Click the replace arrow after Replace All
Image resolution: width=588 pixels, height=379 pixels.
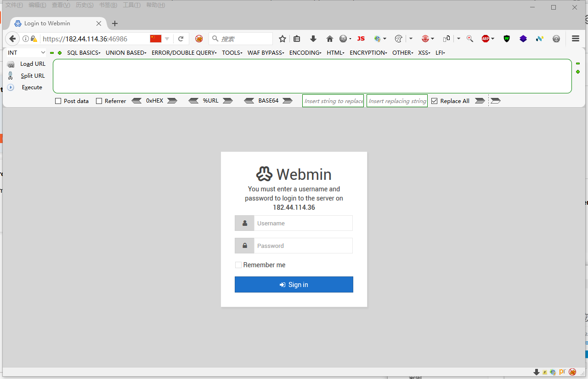pyautogui.click(x=480, y=101)
